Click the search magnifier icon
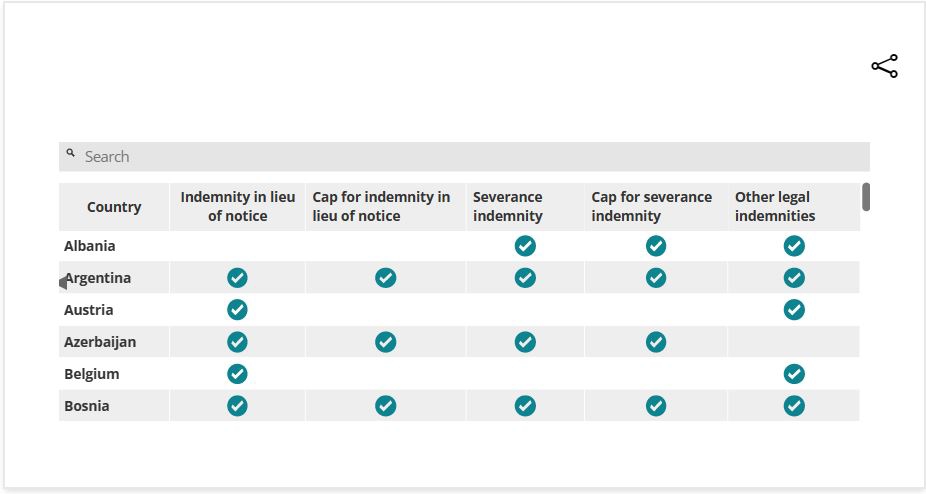The width and height of the screenshot is (926, 494). coord(71,154)
